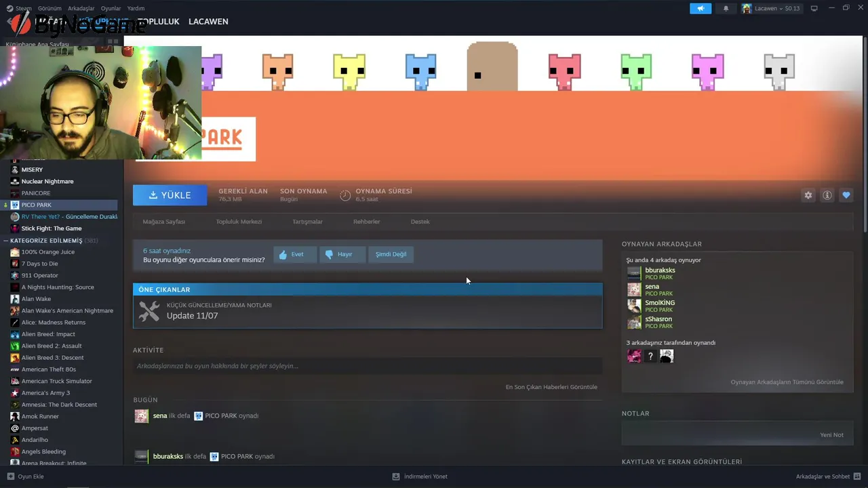This screenshot has width=868, height=488.
Task: Open the Yardım menu
Action: [x=136, y=8]
